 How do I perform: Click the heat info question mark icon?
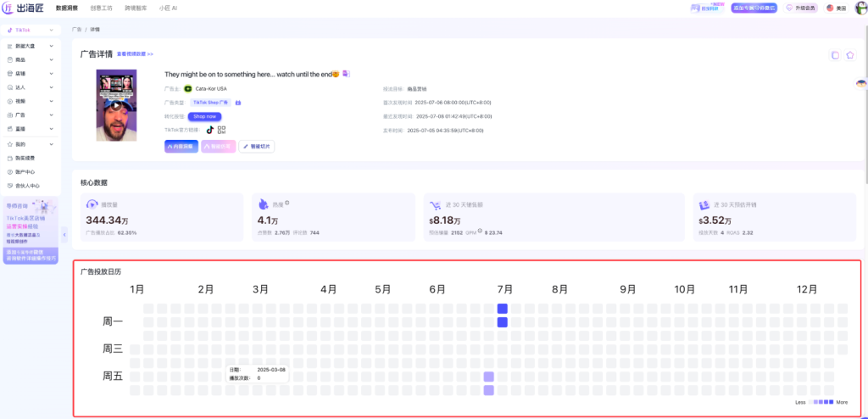287,203
